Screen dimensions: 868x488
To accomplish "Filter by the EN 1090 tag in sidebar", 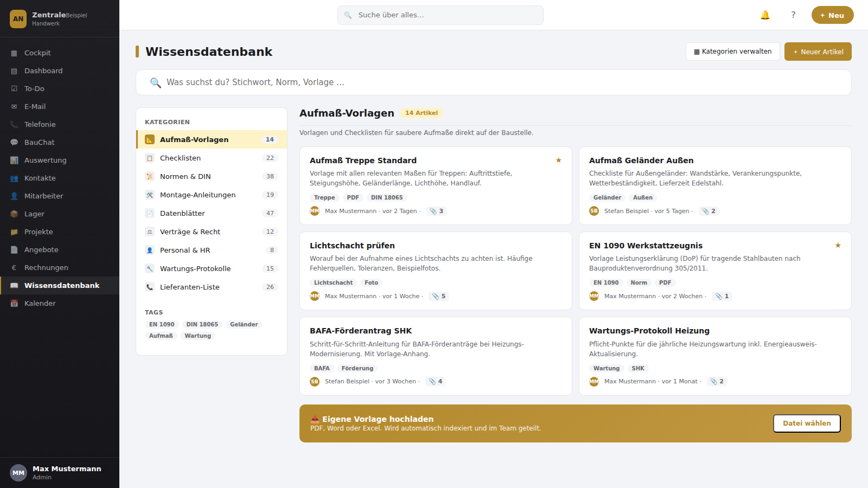I will [162, 324].
